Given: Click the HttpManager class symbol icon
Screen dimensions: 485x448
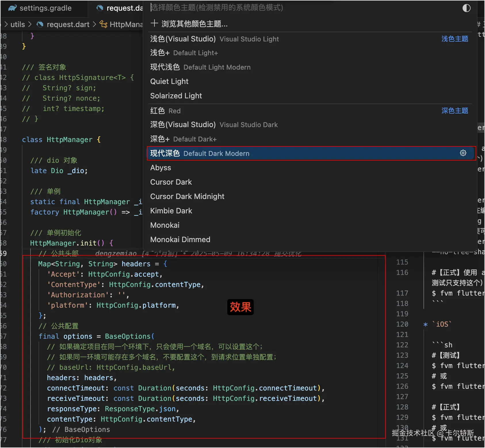Looking at the screenshot, I should pos(103,24).
